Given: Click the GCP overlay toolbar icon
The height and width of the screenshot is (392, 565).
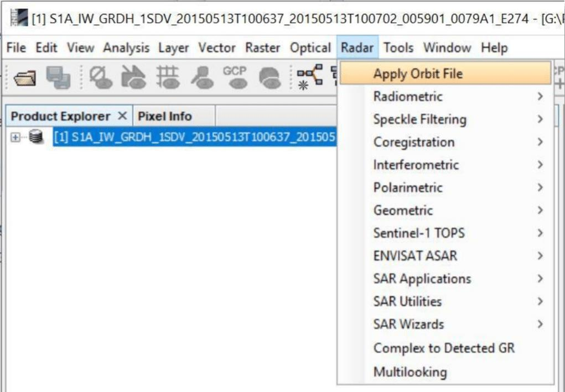Looking at the screenshot, I should [x=235, y=77].
